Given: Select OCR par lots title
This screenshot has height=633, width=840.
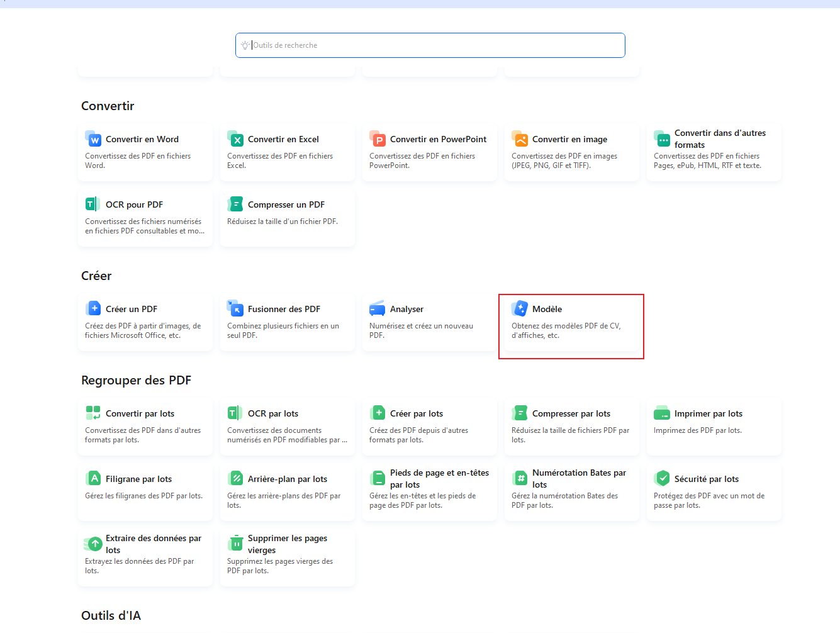Looking at the screenshot, I should (x=273, y=413).
